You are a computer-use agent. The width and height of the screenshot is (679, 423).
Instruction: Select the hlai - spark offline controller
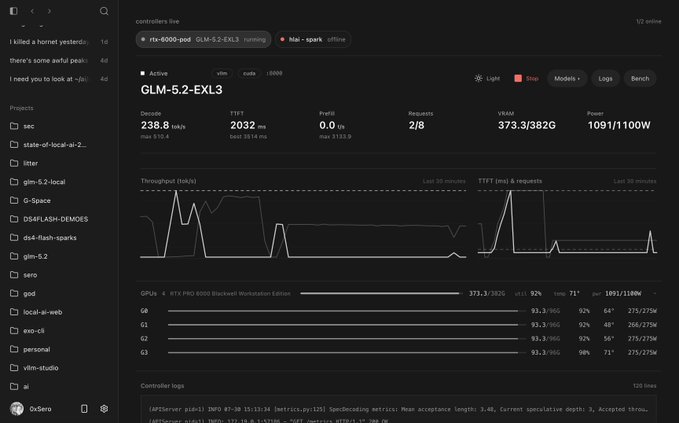pyautogui.click(x=313, y=39)
